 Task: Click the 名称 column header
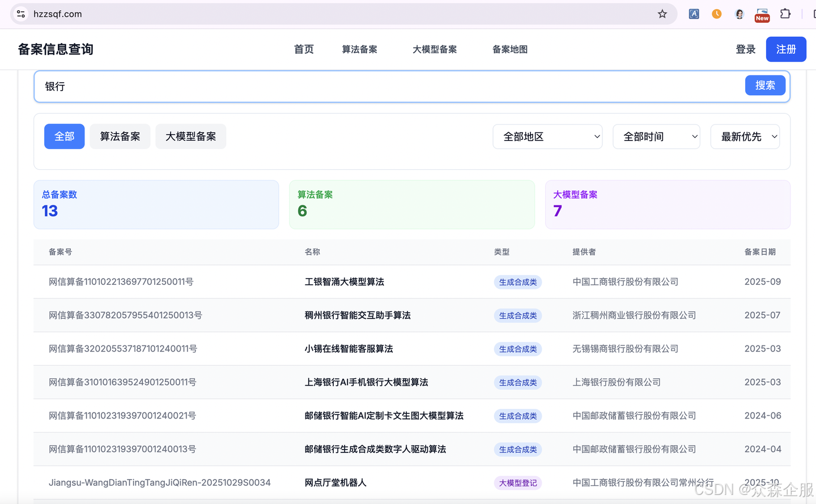[313, 252]
